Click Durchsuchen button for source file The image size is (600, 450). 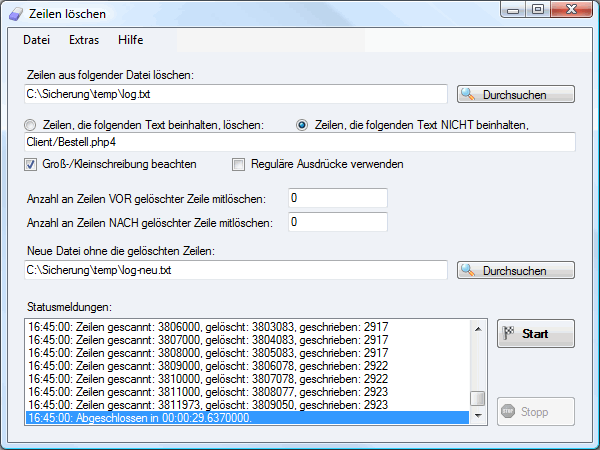pos(516,94)
